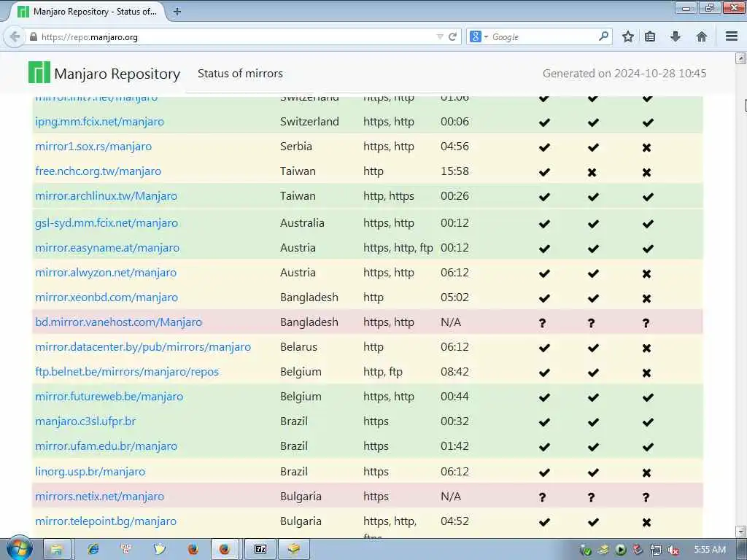Open bd.mirror.vanehost.com/Manjaro link

click(119, 322)
